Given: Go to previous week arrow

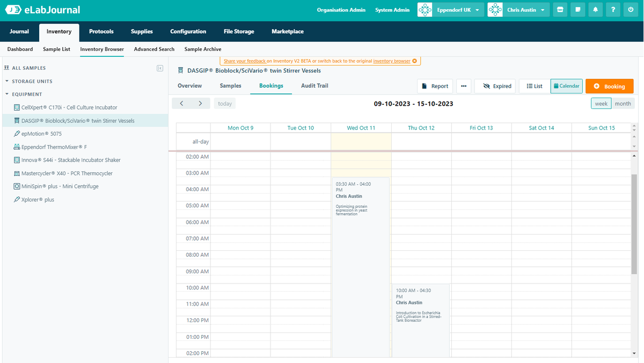Looking at the screenshot, I should (x=181, y=103).
